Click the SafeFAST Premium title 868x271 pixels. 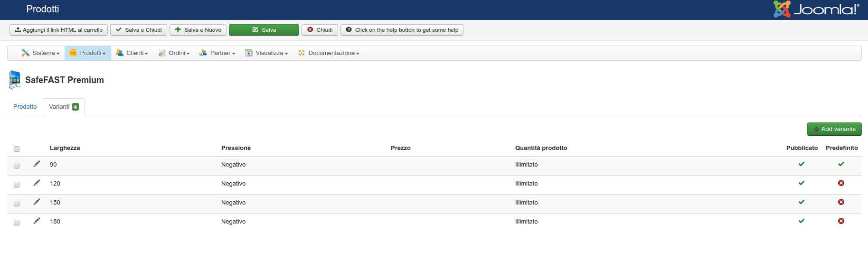pyautogui.click(x=65, y=80)
